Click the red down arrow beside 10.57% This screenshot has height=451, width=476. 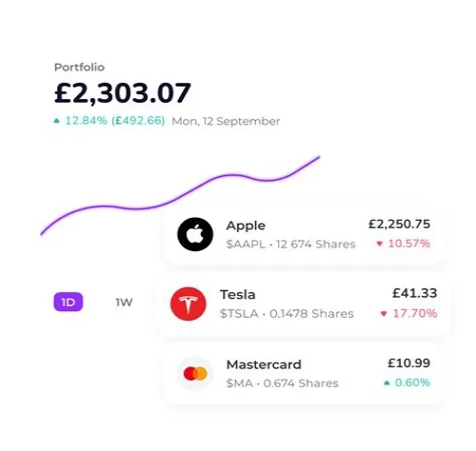click(x=380, y=244)
